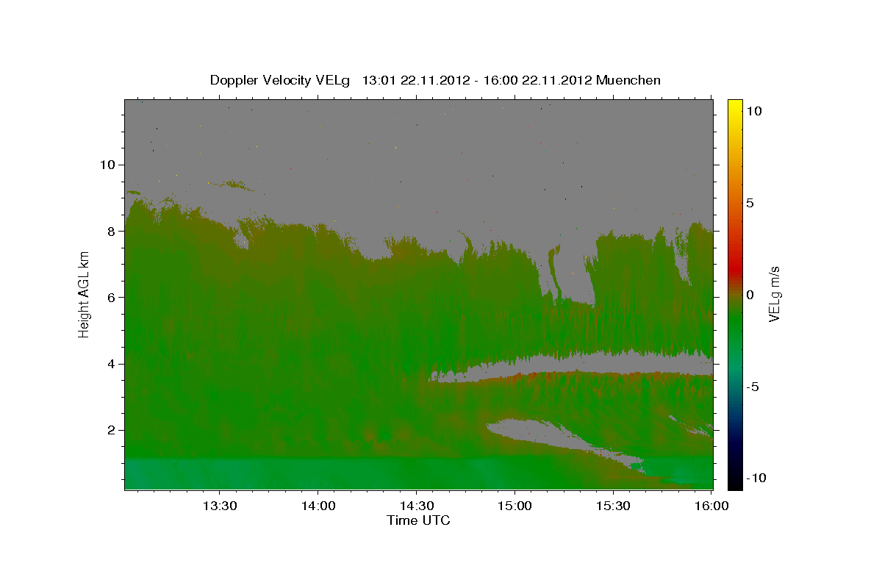Click the 'Muenchen' location label in title
The width and height of the screenshot is (882, 588).
click(x=628, y=80)
